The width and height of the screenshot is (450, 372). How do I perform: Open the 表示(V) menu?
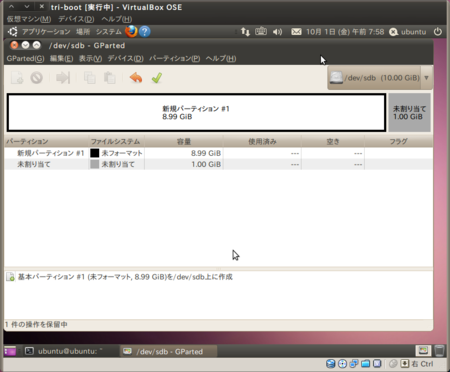coord(90,58)
